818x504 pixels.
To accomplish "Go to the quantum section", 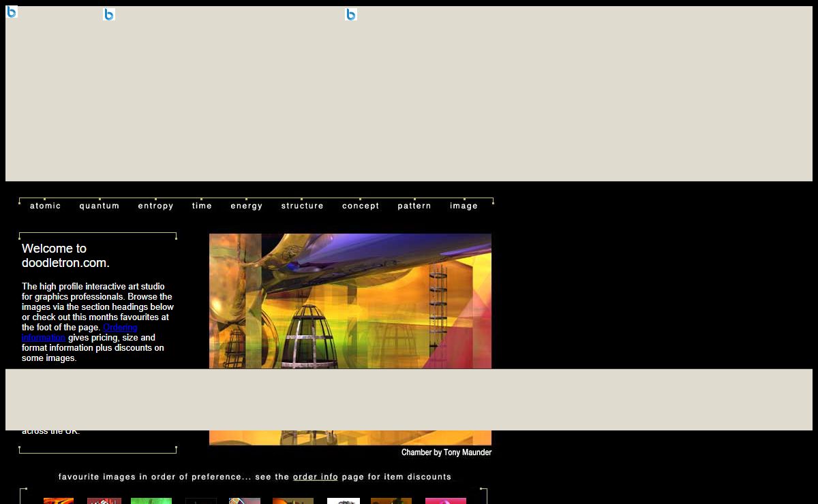I will [x=99, y=206].
